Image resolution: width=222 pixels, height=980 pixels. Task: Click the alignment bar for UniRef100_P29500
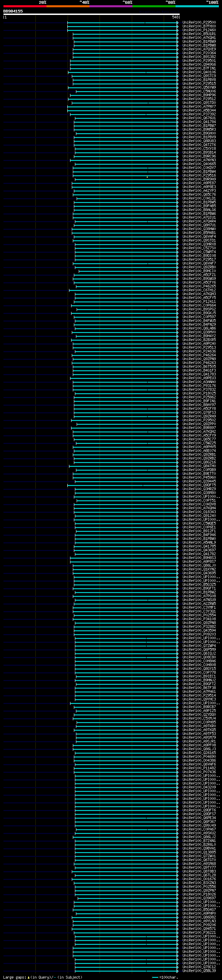[122, 23]
